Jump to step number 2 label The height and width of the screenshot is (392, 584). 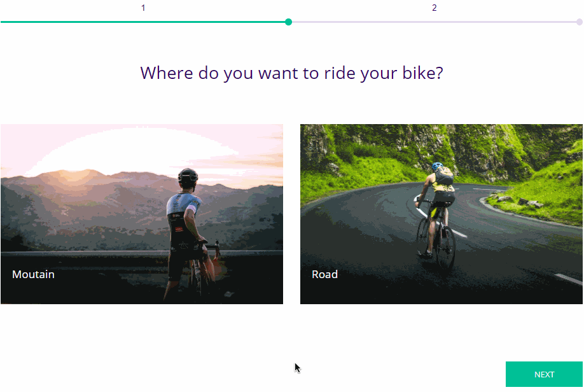click(x=435, y=8)
